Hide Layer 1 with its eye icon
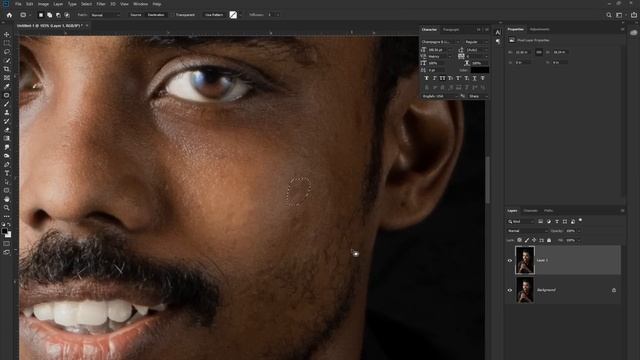The height and width of the screenshot is (360, 640). [510, 260]
